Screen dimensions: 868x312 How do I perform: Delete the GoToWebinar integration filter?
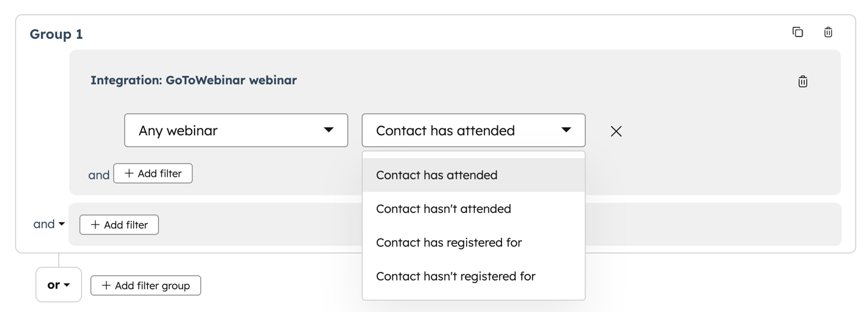point(803,82)
